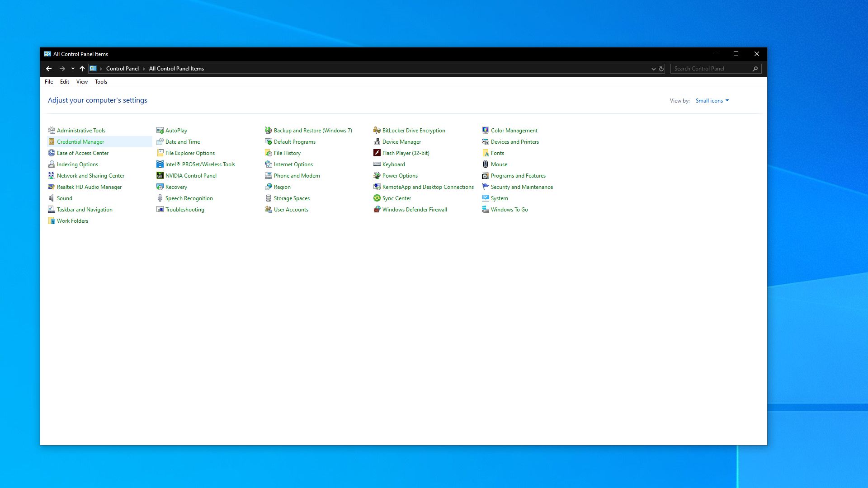Open the recent locations dropdown arrow
Screen dimensions: 868x488
[x=73, y=69]
